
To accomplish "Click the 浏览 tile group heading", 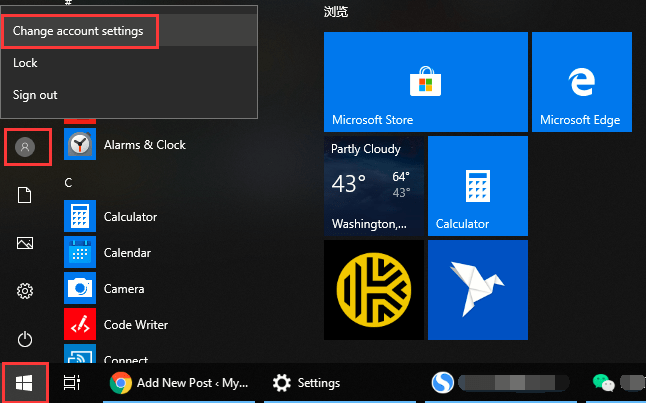I will pyautogui.click(x=336, y=12).
